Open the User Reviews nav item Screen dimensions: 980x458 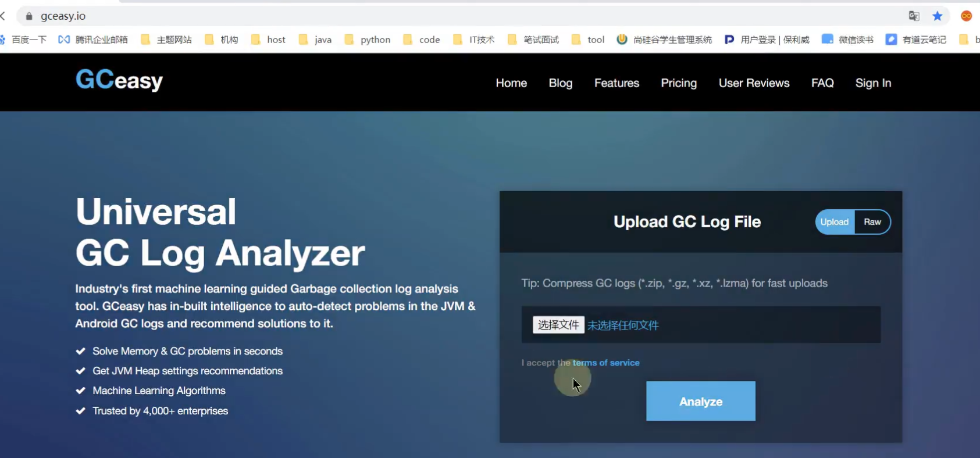pos(754,83)
